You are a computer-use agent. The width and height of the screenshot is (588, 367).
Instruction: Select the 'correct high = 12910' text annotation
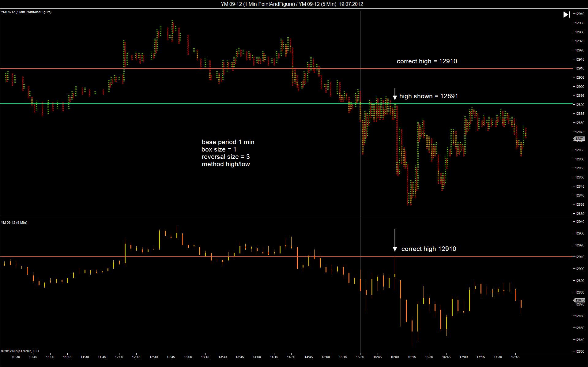click(x=427, y=61)
